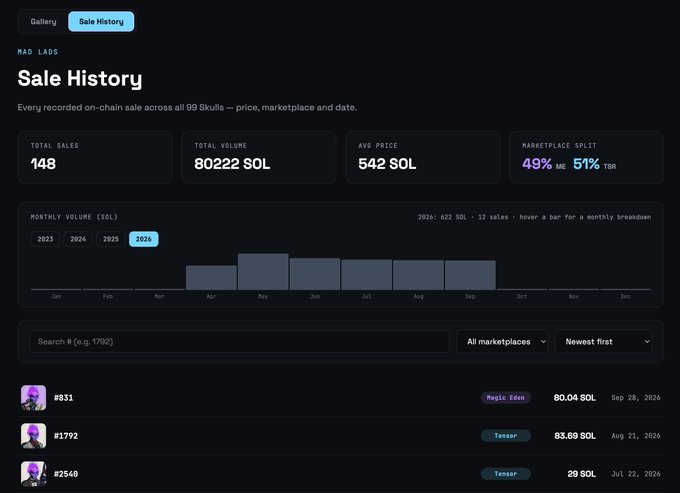Click the 29 SOL price
Screen dimensions: 680x493
tap(582, 474)
